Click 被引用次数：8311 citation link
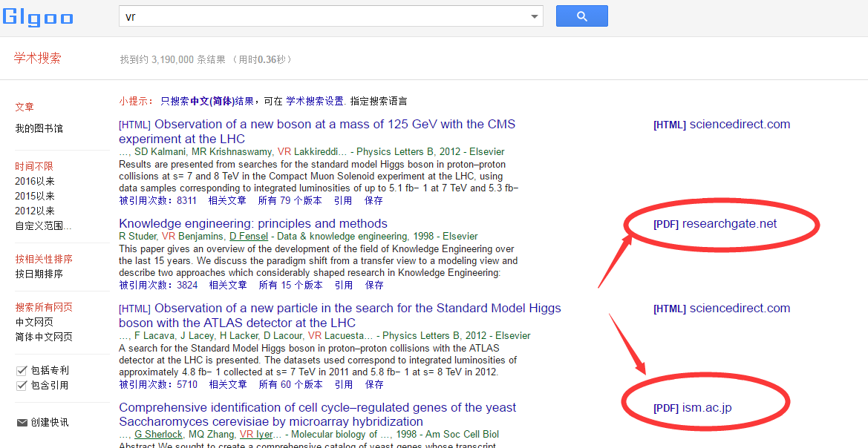 (x=157, y=200)
